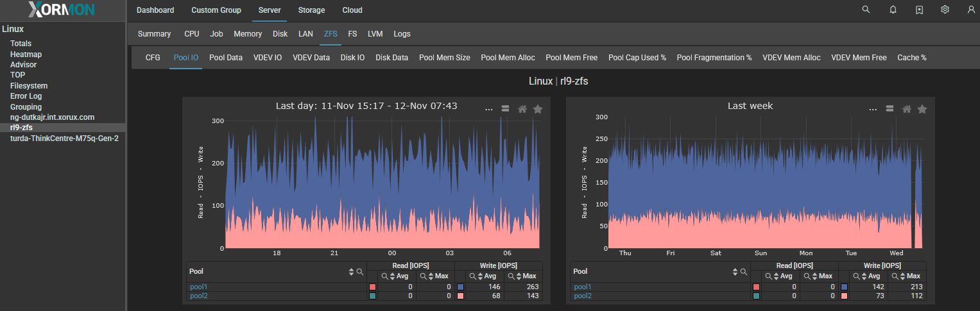Open three-dots menu on Last day chart

[489, 109]
